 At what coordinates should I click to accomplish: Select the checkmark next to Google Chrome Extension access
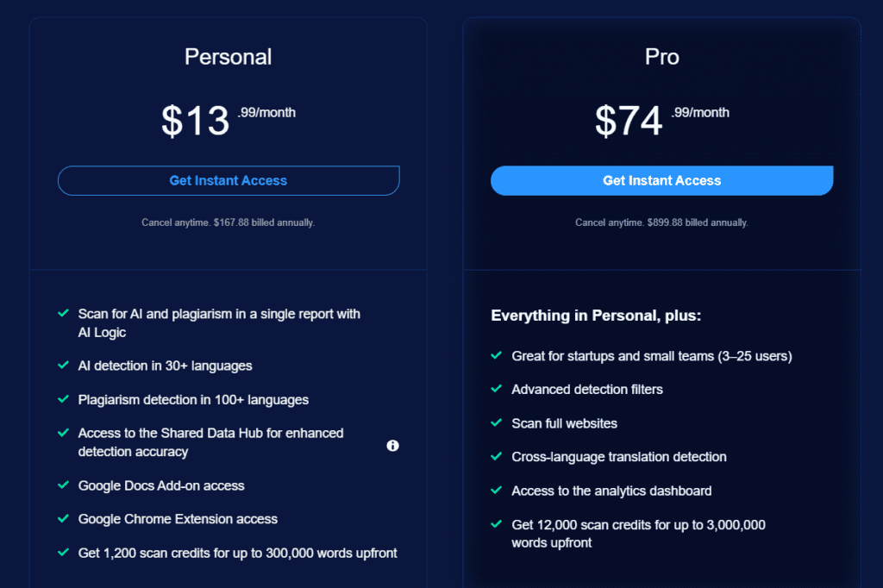(63, 519)
